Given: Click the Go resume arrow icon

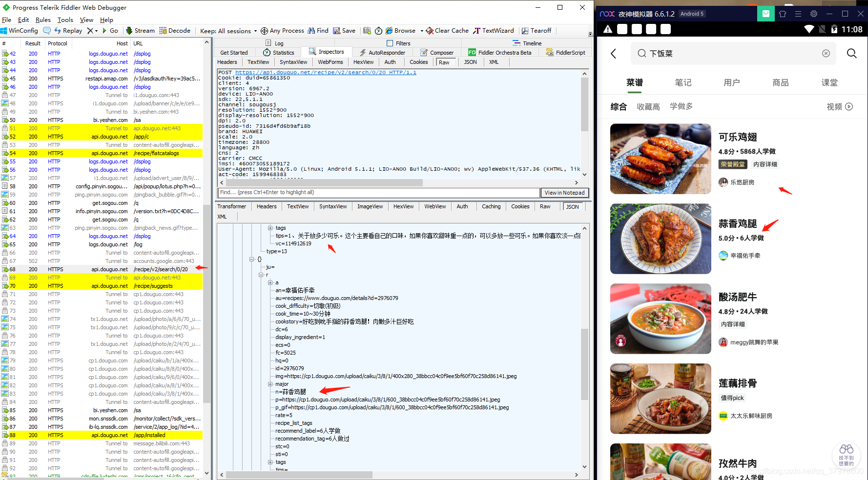Looking at the screenshot, I should point(104,31).
